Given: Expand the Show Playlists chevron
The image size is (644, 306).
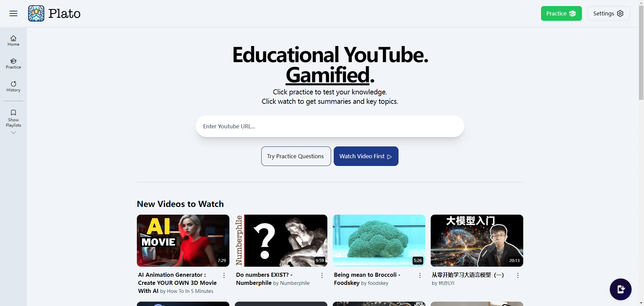Looking at the screenshot, I should [x=13, y=133].
